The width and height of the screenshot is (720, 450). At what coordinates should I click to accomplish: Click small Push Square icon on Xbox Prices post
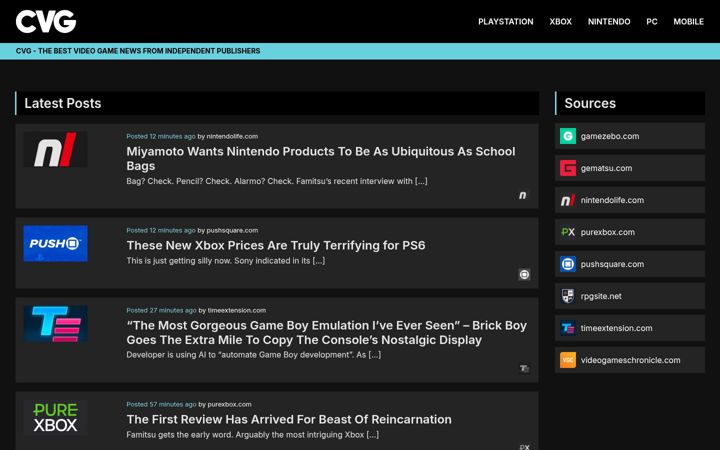click(524, 275)
